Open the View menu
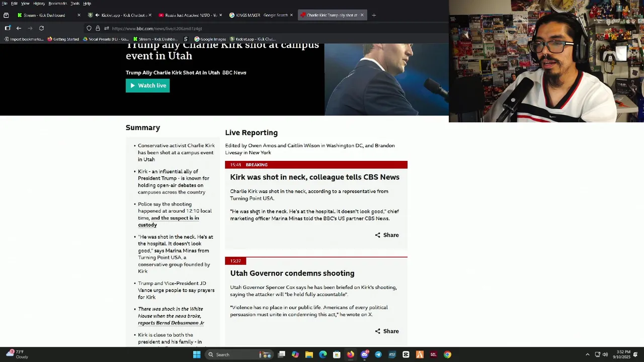This screenshot has height=362, width=644. 25,4
